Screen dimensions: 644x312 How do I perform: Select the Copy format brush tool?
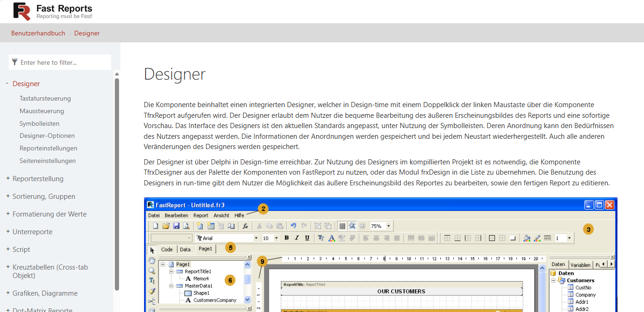click(x=152, y=291)
